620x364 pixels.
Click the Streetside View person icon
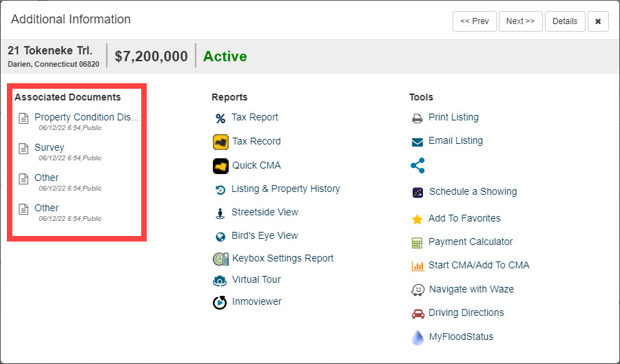pos(220,213)
